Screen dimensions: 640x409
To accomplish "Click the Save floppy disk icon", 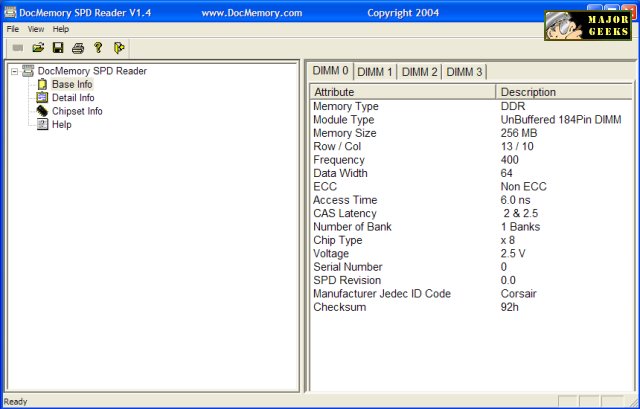I will (58, 47).
